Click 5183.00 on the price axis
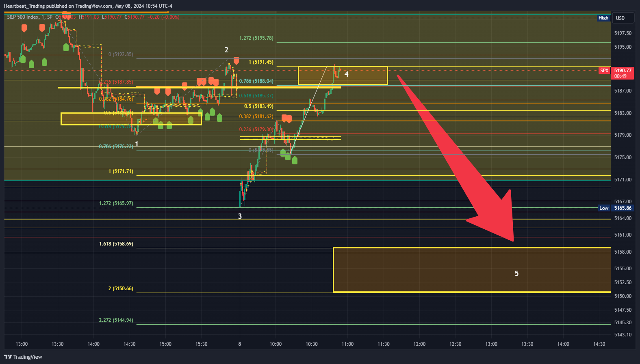Screen dimensions: 640x364 click(x=623, y=113)
